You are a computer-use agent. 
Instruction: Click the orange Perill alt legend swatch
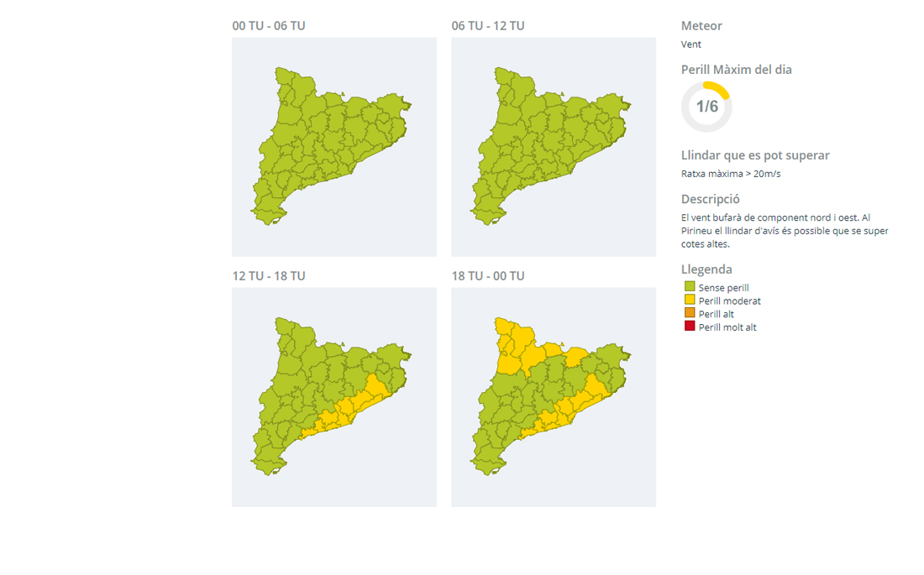[690, 312]
